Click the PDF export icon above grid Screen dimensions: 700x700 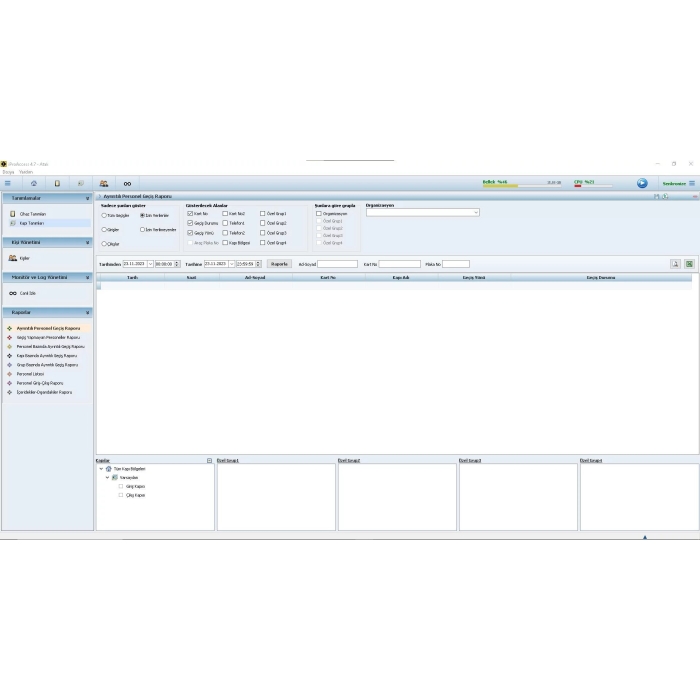(676, 264)
